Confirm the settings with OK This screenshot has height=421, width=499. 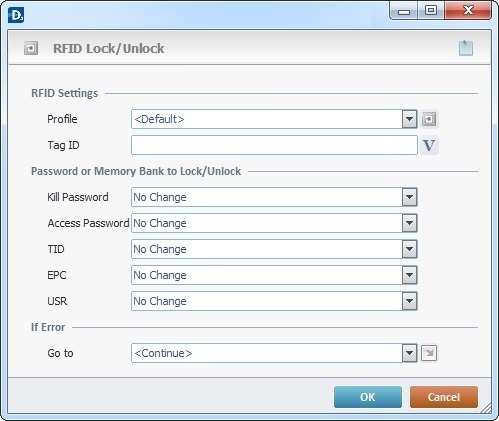tap(368, 397)
